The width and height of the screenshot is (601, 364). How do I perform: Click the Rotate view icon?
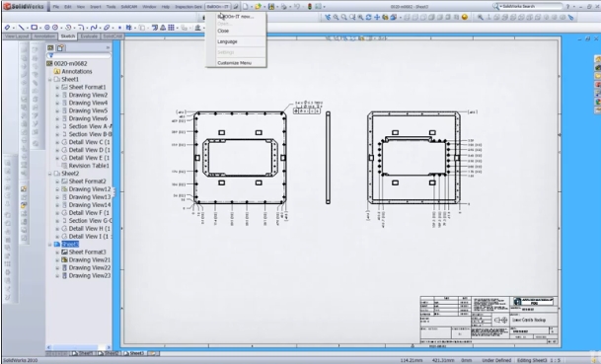point(368,17)
